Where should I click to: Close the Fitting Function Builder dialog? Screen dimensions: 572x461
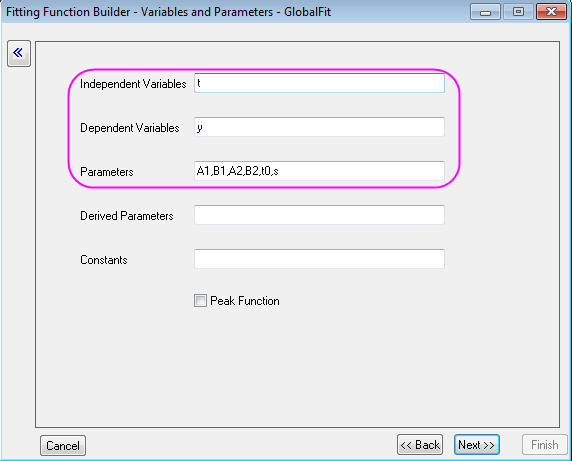click(551, 12)
